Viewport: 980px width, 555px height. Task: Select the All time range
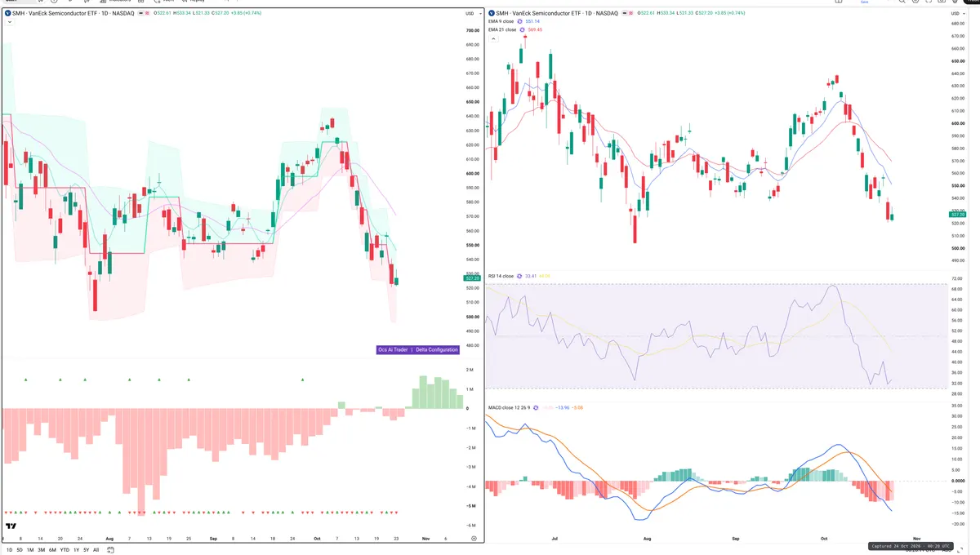point(96,550)
